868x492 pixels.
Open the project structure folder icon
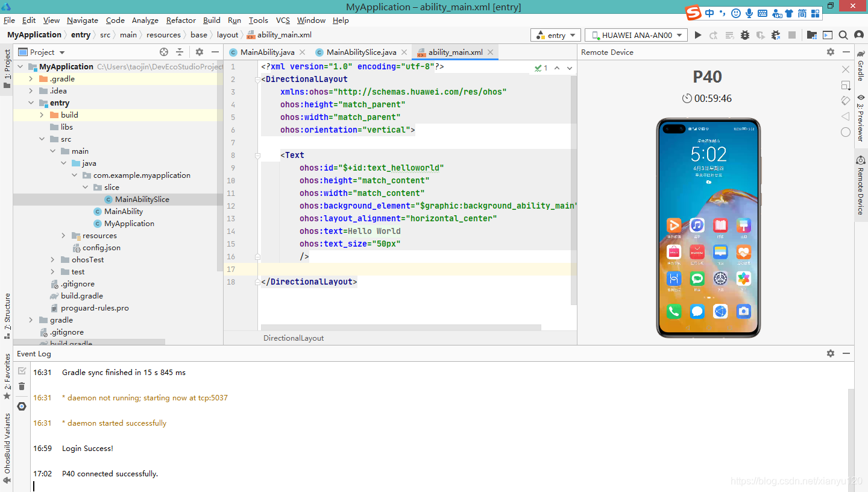[812, 35]
